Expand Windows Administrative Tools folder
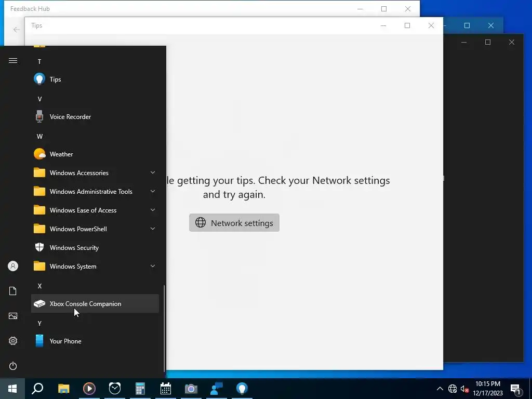This screenshot has height=399, width=532. [x=95, y=191]
